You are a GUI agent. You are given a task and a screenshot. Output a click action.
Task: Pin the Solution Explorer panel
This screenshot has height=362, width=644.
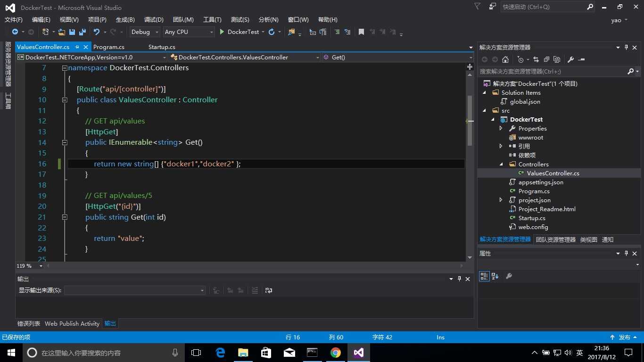pyautogui.click(x=626, y=47)
